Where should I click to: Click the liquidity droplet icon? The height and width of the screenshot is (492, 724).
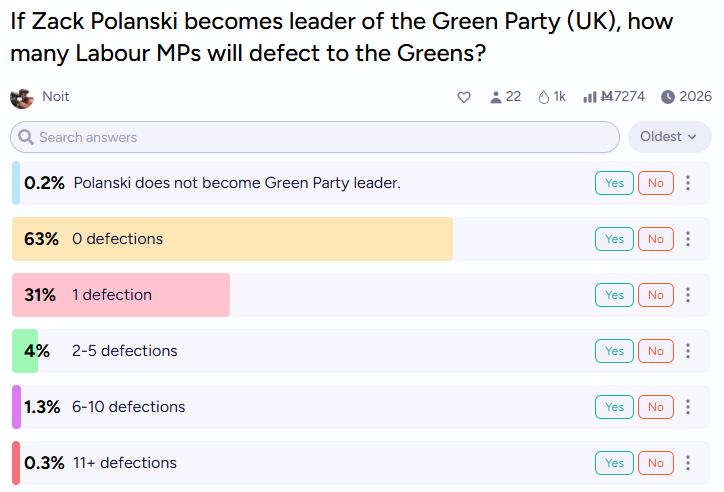pyautogui.click(x=544, y=97)
